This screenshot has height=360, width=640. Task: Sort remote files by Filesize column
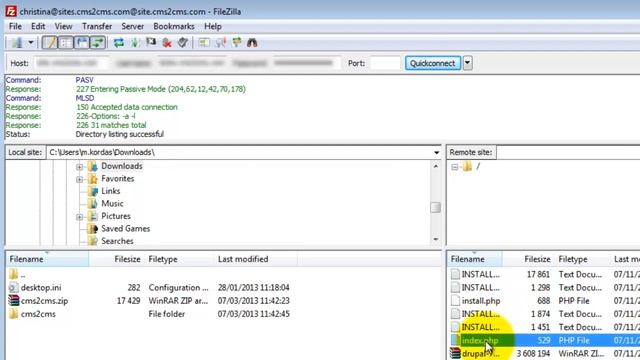click(x=528, y=259)
